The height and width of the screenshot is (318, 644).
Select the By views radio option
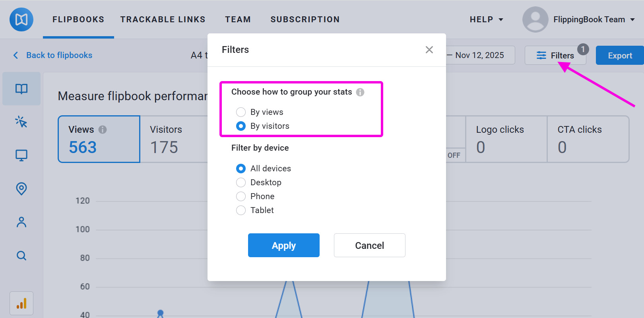[241, 112]
